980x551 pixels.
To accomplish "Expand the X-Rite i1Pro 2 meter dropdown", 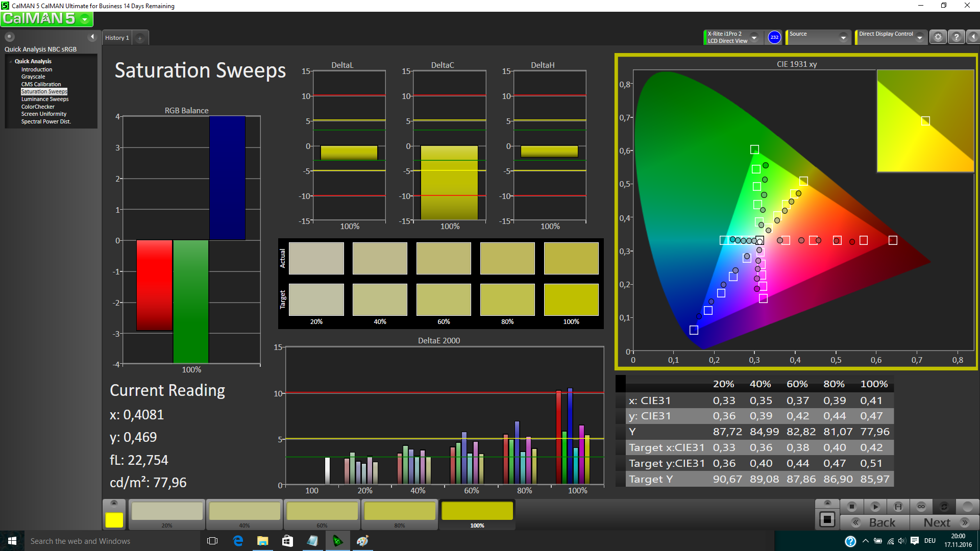I will (754, 37).
